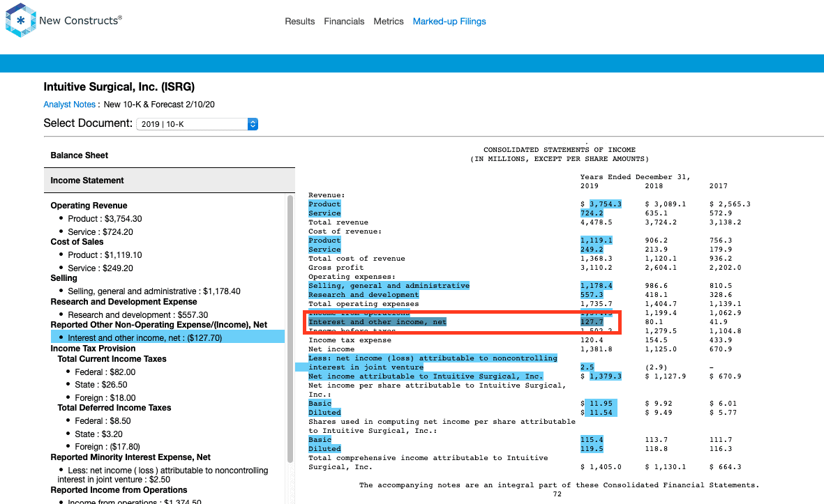Viewport: 824px width, 504px height.
Task: Click 'Foreign : $18.00' under Current Income Taxes
Action: (105, 398)
